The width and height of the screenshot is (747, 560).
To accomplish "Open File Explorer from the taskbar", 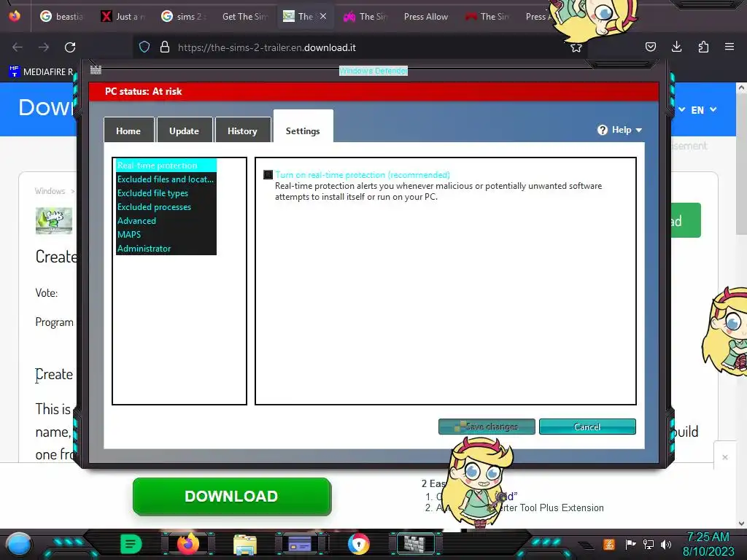I will 245,545.
